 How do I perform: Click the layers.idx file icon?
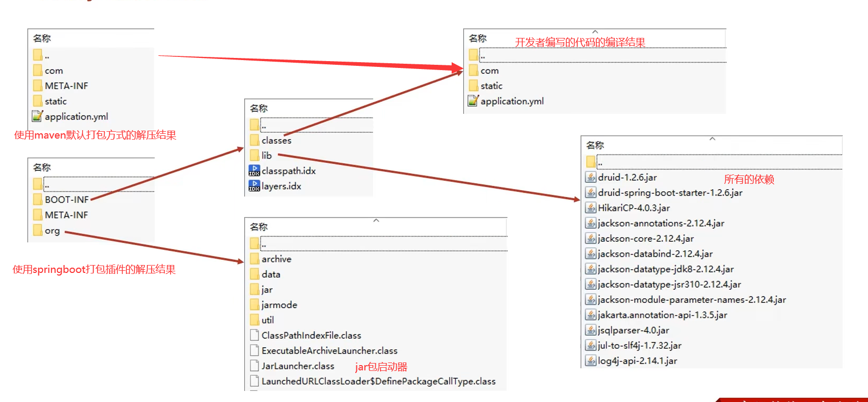tap(254, 186)
